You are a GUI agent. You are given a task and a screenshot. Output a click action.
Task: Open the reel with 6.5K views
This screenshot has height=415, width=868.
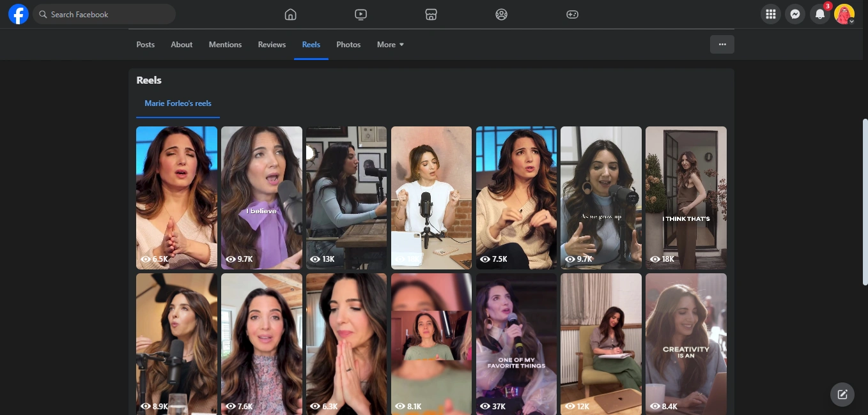(x=176, y=198)
